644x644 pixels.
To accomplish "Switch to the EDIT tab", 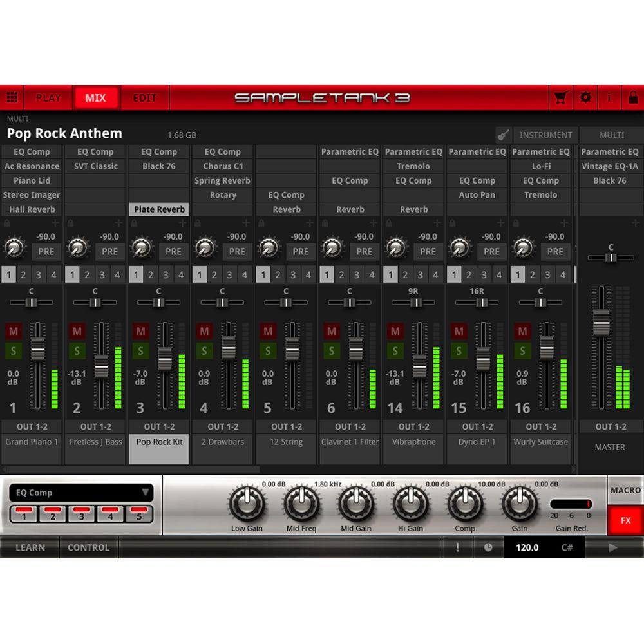I will tap(144, 97).
